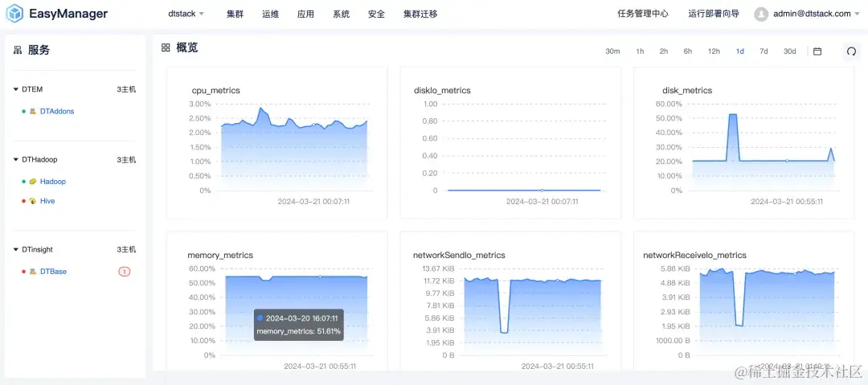Screen dimensions: 868x385
Task: Click the DTEM 3主机 host count
Action: (x=126, y=89)
